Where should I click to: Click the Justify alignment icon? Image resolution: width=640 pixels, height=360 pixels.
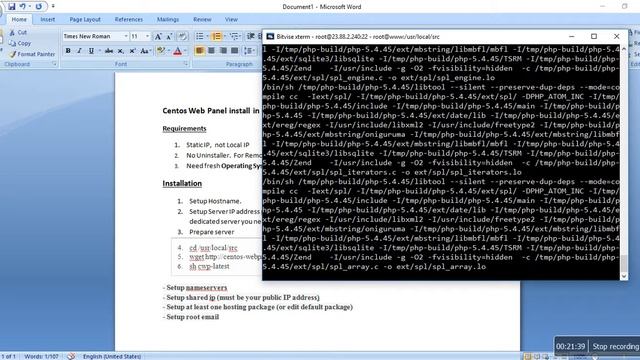pyautogui.click(x=235, y=51)
